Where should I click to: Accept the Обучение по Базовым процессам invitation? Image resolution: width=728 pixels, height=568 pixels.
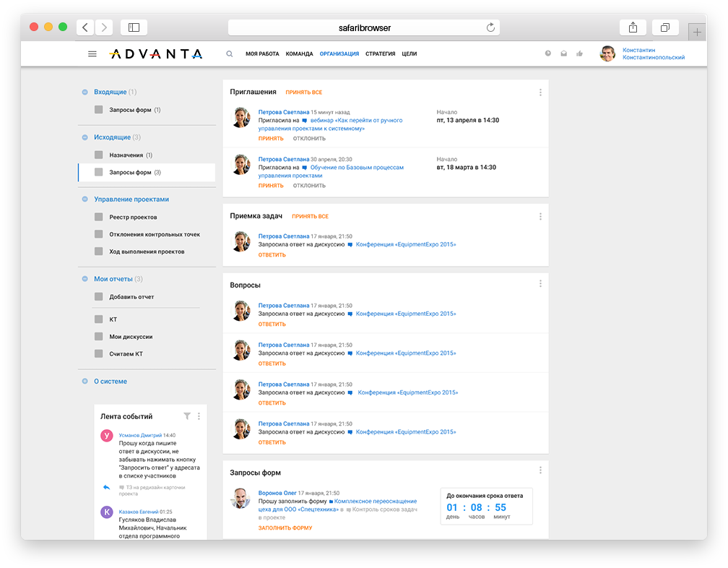[x=271, y=185]
